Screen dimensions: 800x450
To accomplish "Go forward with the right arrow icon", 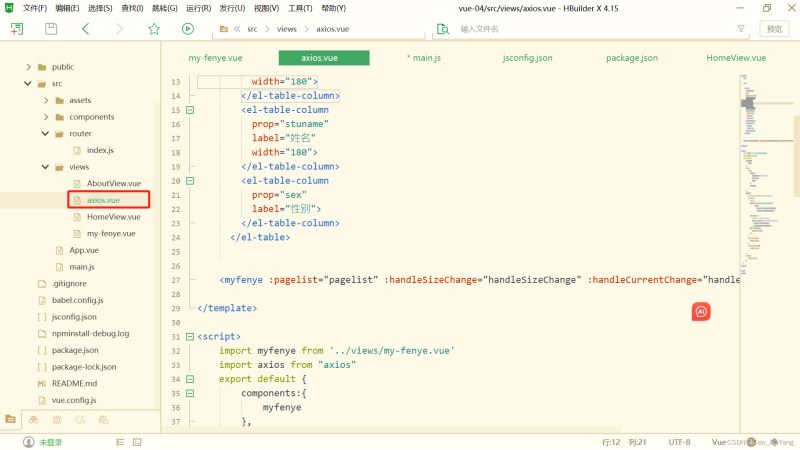I will [119, 29].
